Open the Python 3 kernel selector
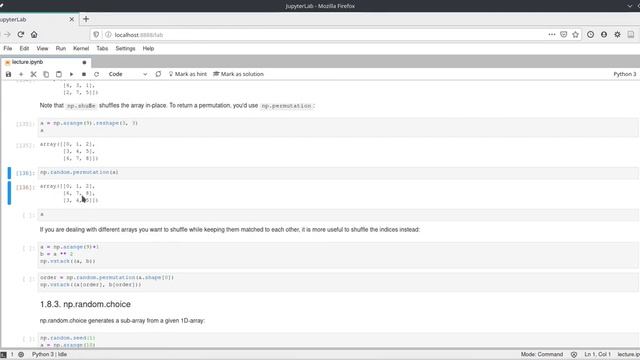 pyautogui.click(x=624, y=74)
